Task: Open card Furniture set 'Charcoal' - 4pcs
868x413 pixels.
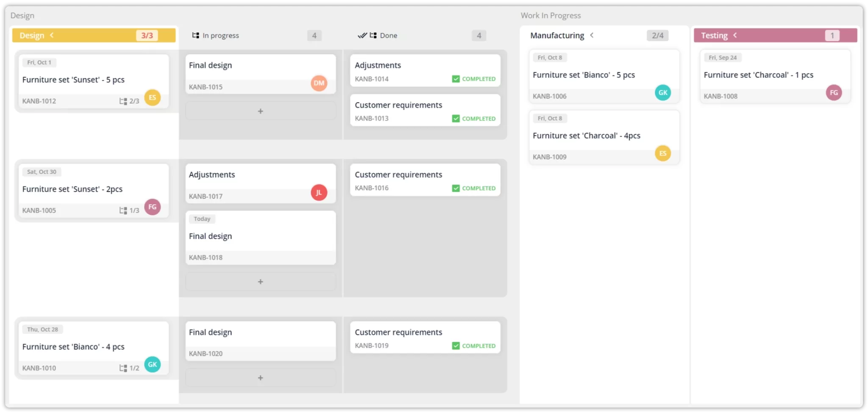Action: coord(604,137)
